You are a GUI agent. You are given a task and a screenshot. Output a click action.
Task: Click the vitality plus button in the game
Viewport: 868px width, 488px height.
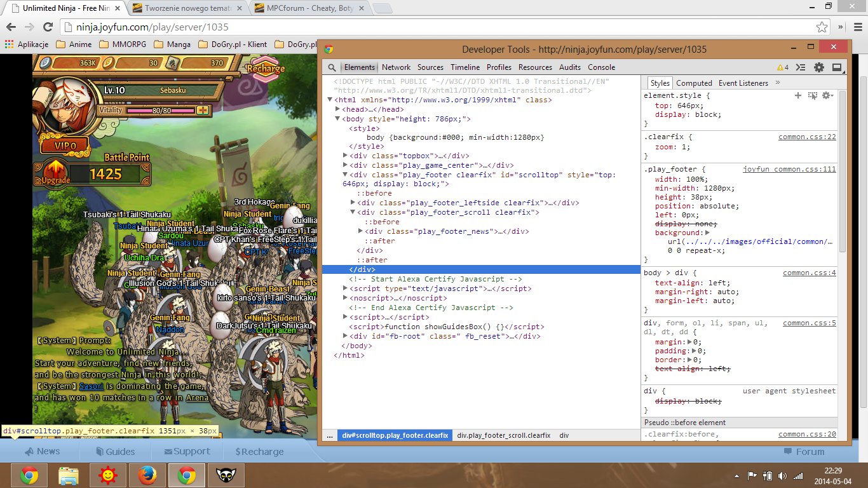pyautogui.click(x=203, y=110)
